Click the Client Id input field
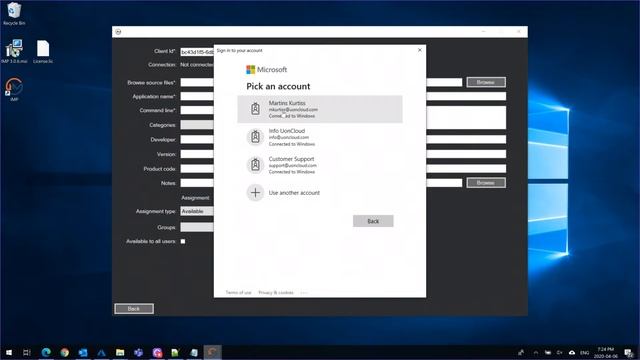 pos(197,52)
